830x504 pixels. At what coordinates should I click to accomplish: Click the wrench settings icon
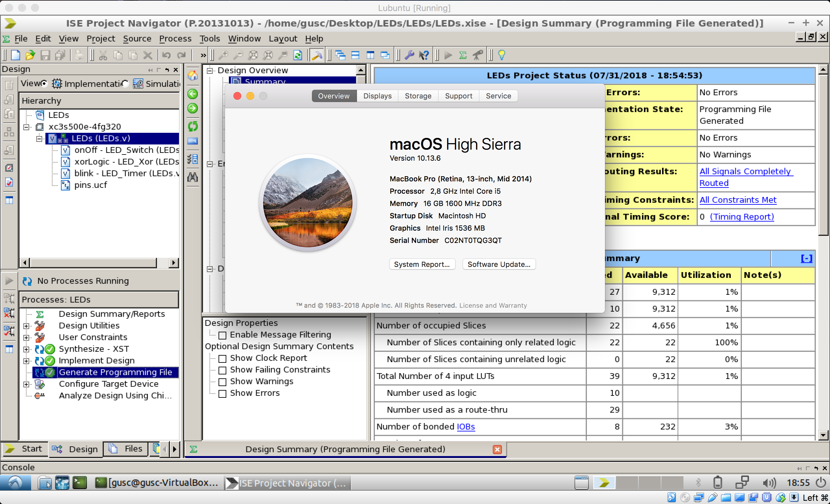pos(409,55)
